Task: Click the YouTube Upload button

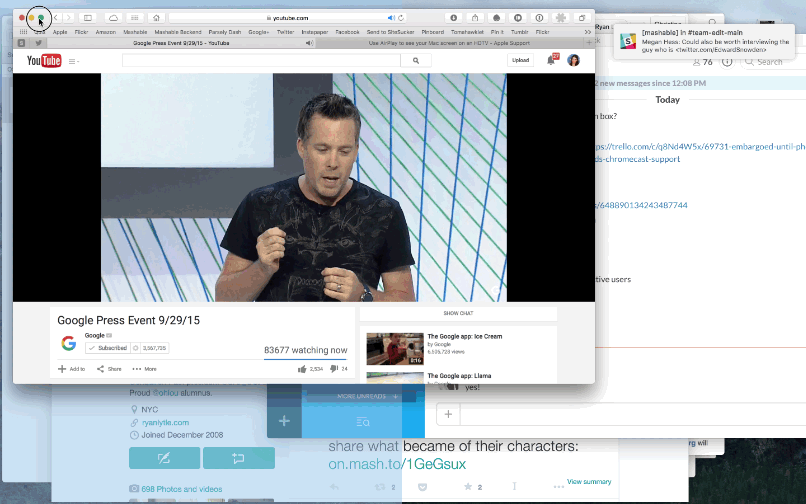Action: click(x=520, y=60)
